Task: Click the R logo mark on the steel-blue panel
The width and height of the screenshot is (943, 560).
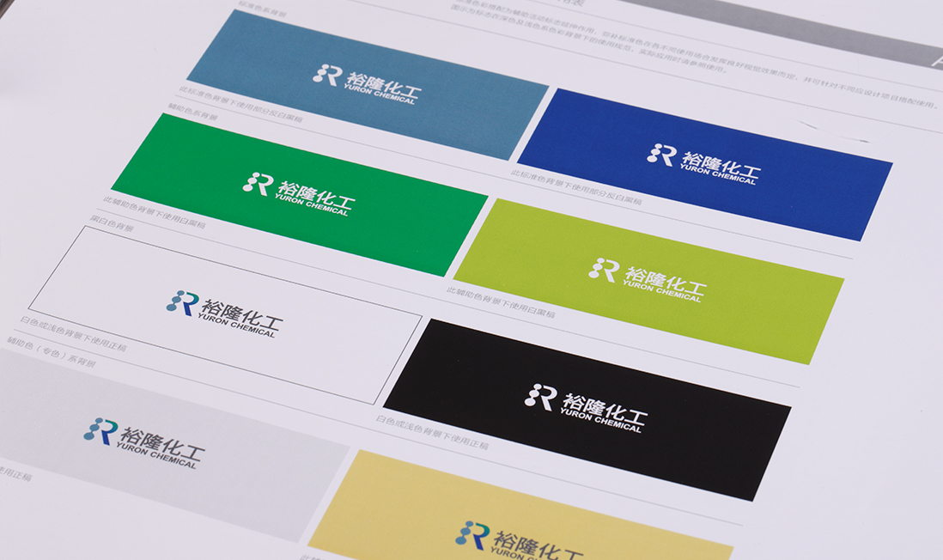Action: pyautogui.click(x=327, y=75)
